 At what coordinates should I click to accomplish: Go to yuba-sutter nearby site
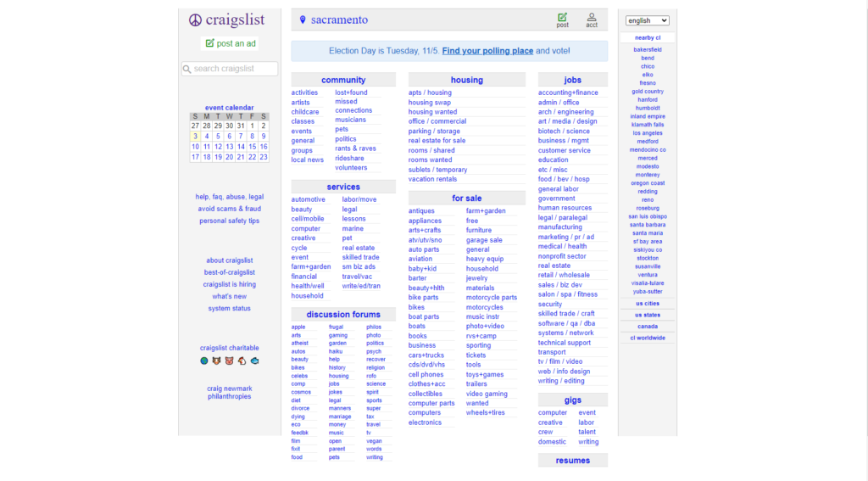pyautogui.click(x=647, y=292)
